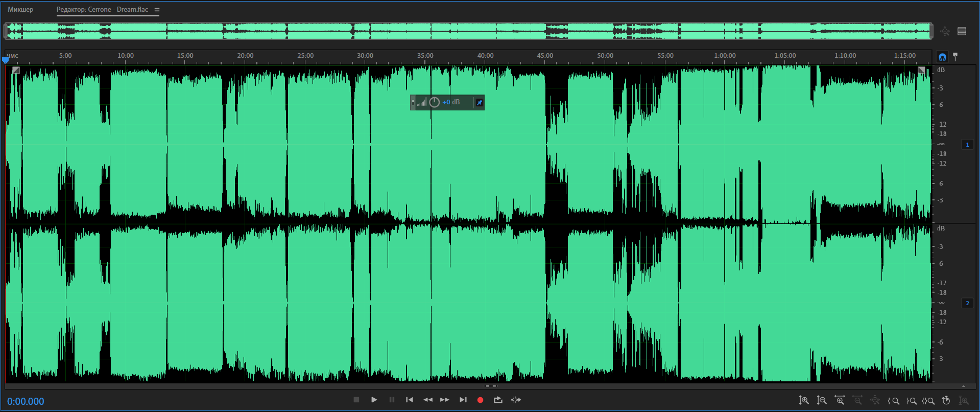
Task: Click the Skip Selection transport icon
Action: 516,400
